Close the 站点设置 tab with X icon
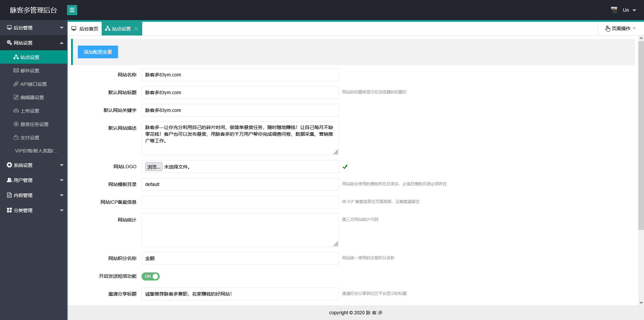The image size is (644, 320). coord(136,29)
